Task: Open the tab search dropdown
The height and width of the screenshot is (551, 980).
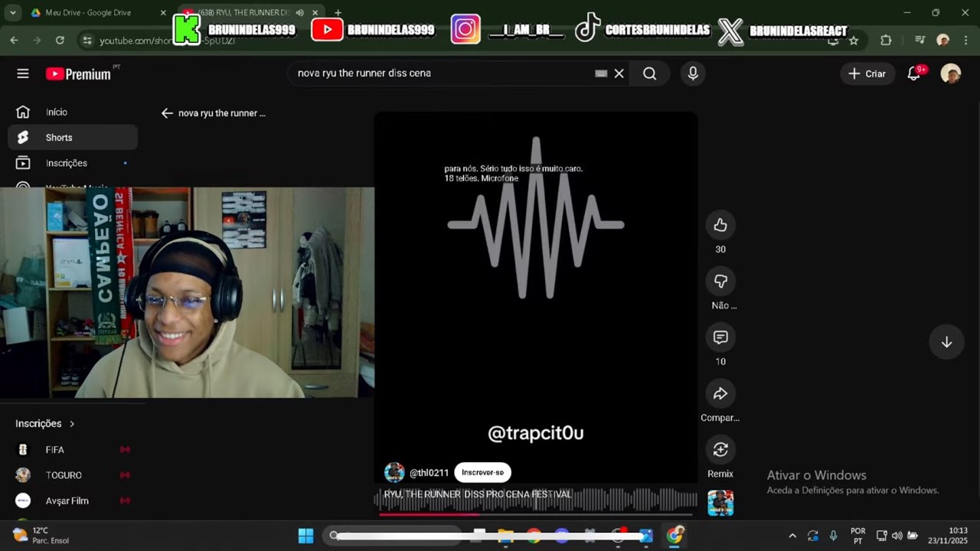Action: pos(12,13)
